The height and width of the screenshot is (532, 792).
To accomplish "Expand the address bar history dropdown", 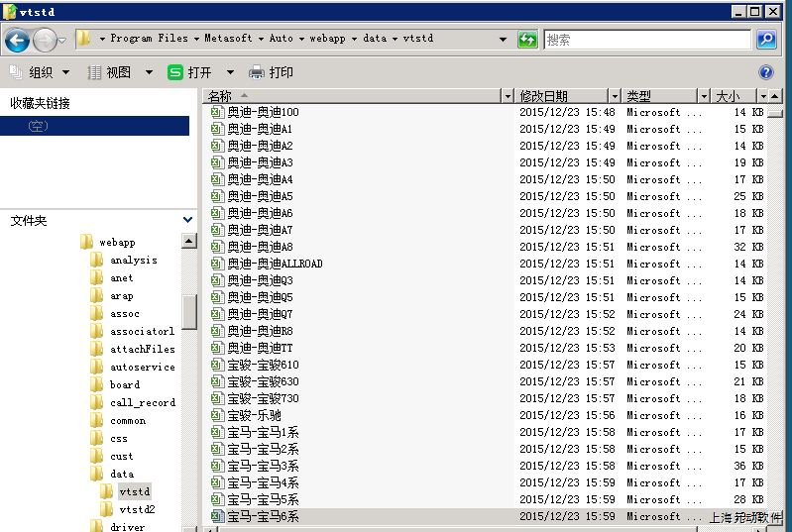I will [x=503, y=40].
